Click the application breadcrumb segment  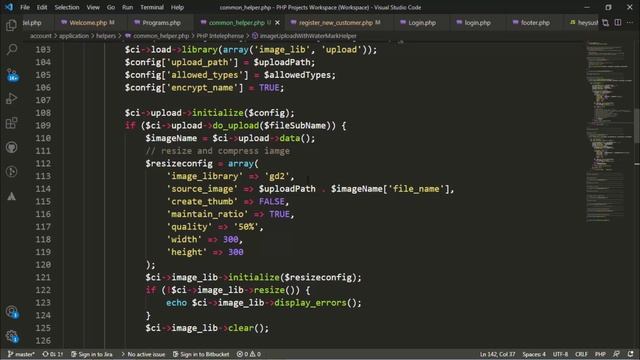pos(74,36)
